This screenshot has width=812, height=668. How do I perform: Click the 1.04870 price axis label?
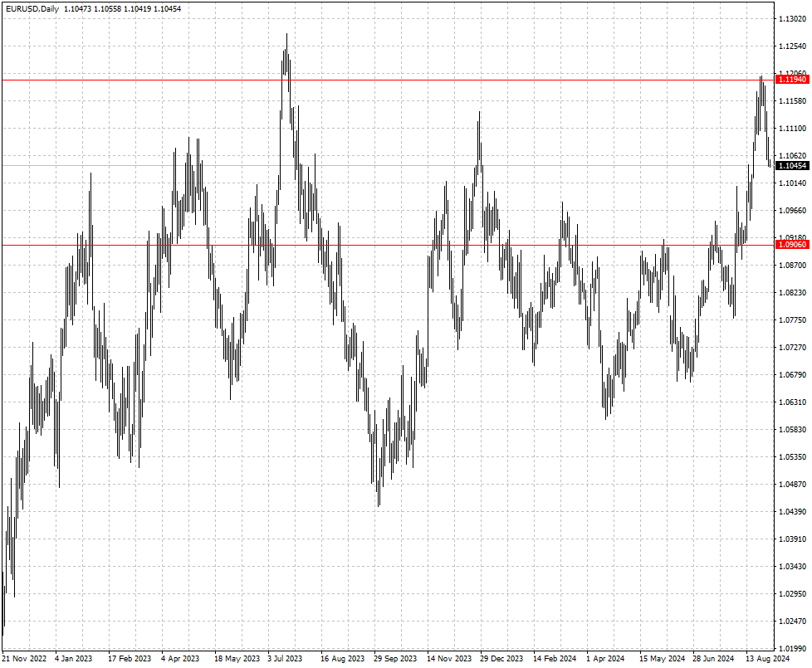[792, 485]
